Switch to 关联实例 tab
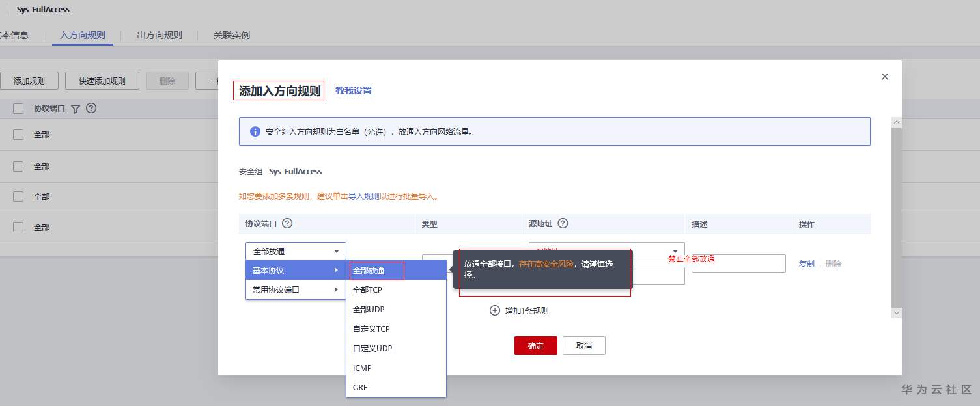Image resolution: width=980 pixels, height=406 pixels. pyautogui.click(x=232, y=35)
